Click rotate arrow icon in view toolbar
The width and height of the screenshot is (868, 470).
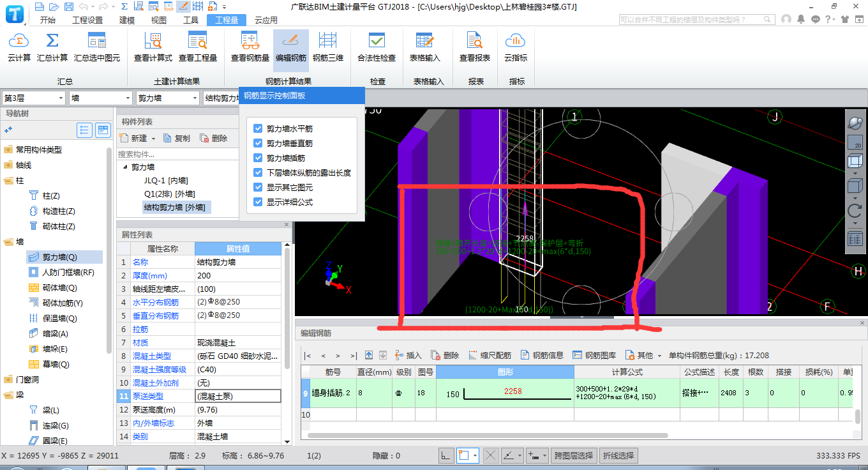pos(855,211)
